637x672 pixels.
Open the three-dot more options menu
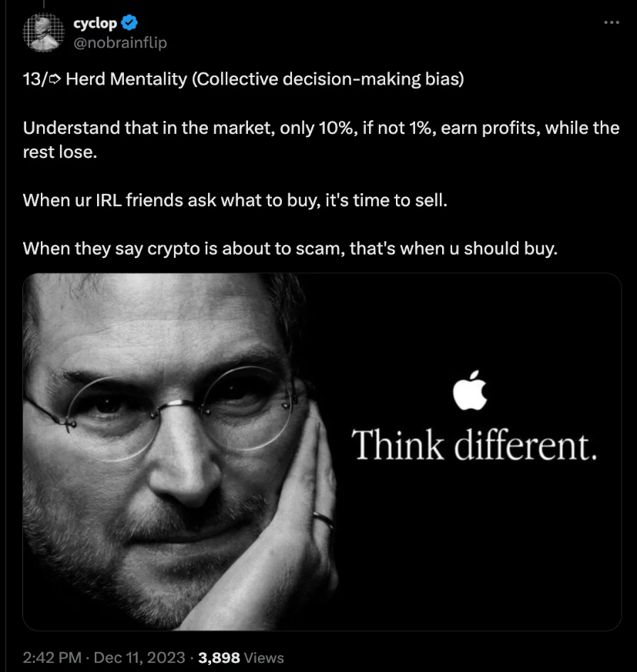click(x=612, y=22)
